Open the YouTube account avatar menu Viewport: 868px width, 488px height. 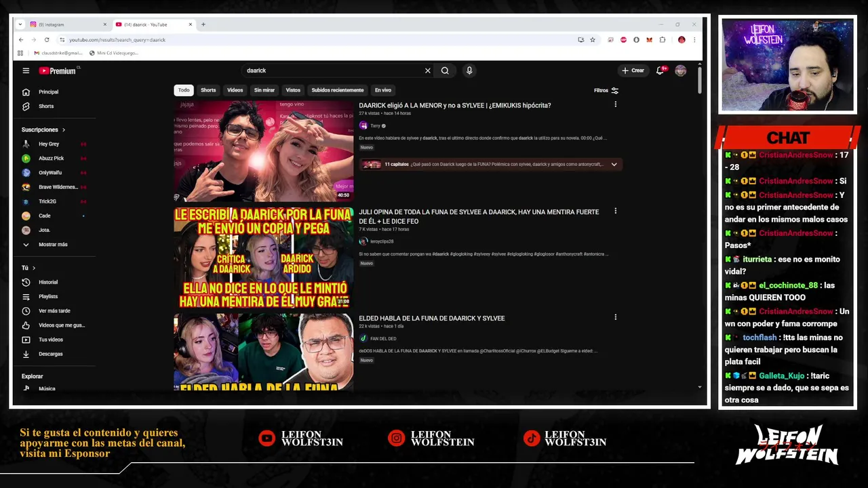coord(681,70)
